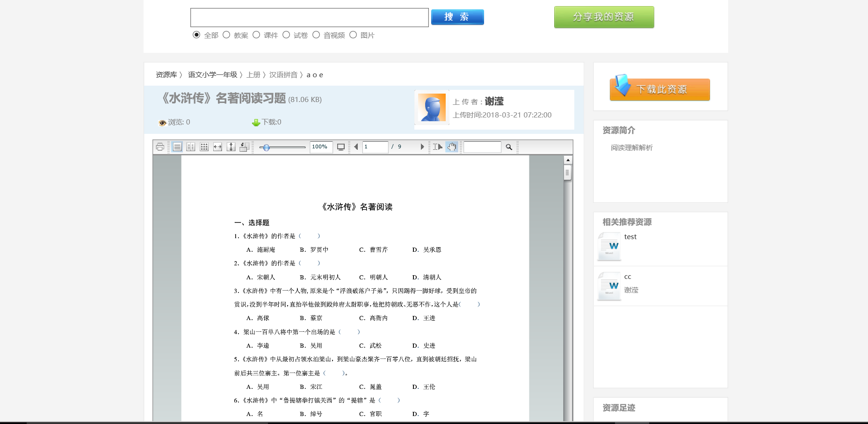
Task: Select the 课件 radio button
Action: [256, 35]
